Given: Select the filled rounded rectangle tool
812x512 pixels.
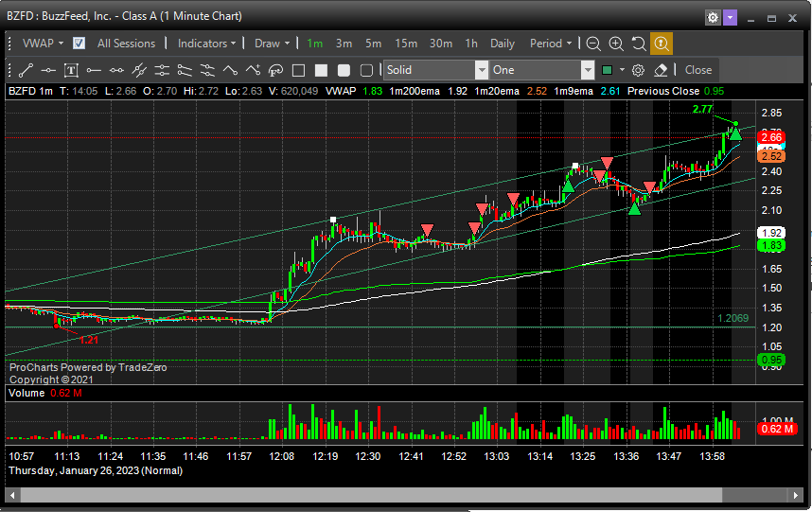Looking at the screenshot, I should point(344,70).
